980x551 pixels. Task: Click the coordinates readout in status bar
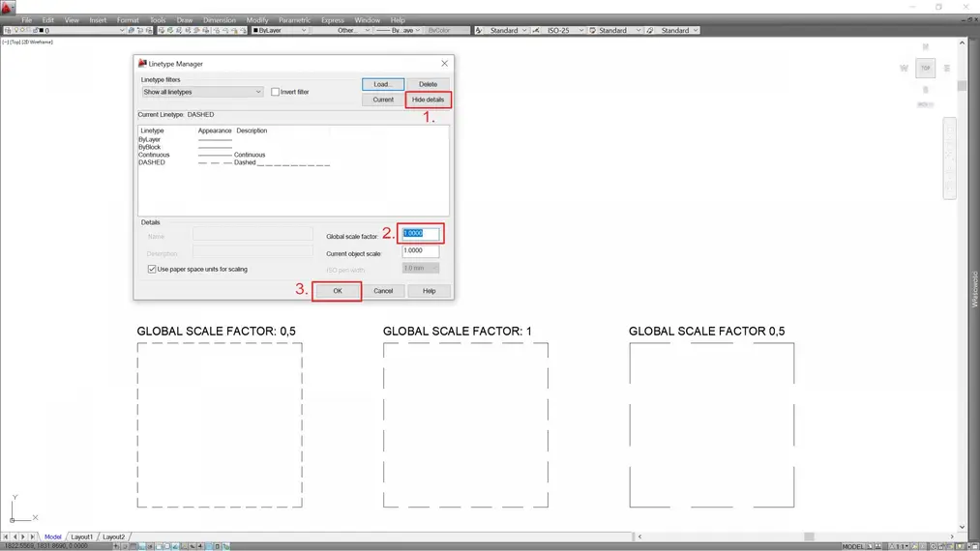click(46, 546)
